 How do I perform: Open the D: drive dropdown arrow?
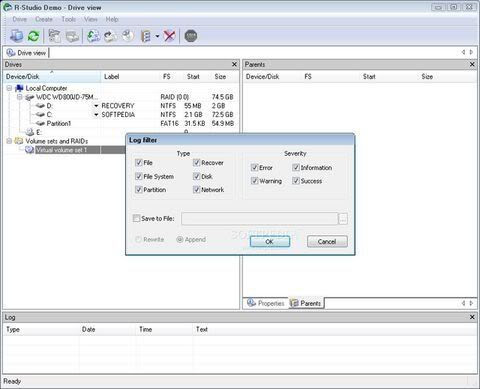point(96,106)
